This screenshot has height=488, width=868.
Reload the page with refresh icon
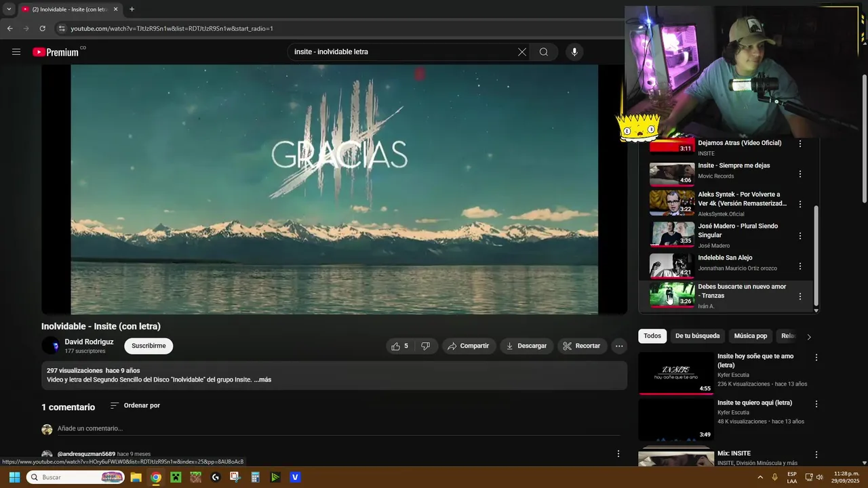pyautogui.click(x=42, y=28)
